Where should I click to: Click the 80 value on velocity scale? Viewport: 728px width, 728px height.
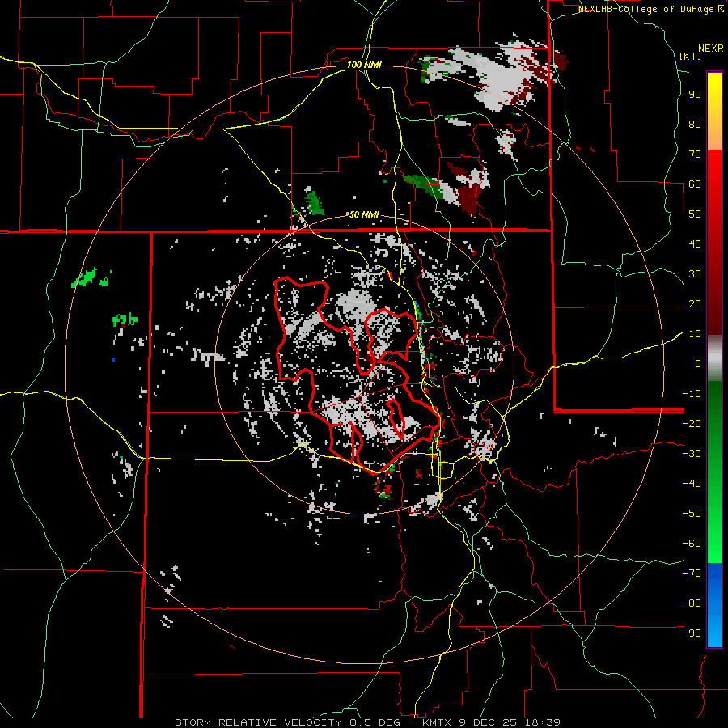(695, 124)
